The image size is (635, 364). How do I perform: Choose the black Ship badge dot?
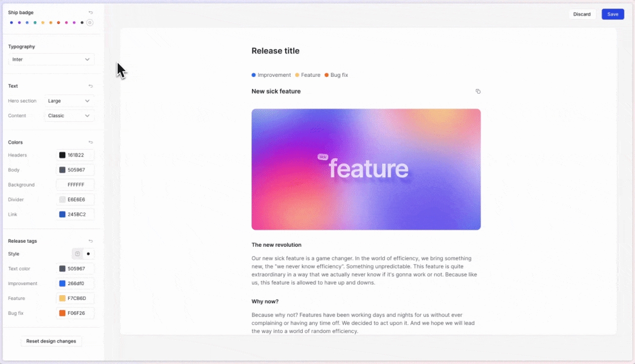[x=82, y=23]
